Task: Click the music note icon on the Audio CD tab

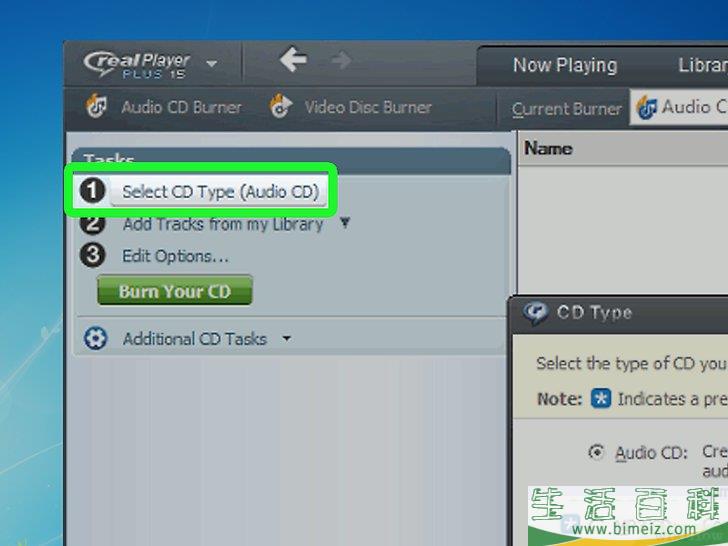Action: click(x=647, y=107)
